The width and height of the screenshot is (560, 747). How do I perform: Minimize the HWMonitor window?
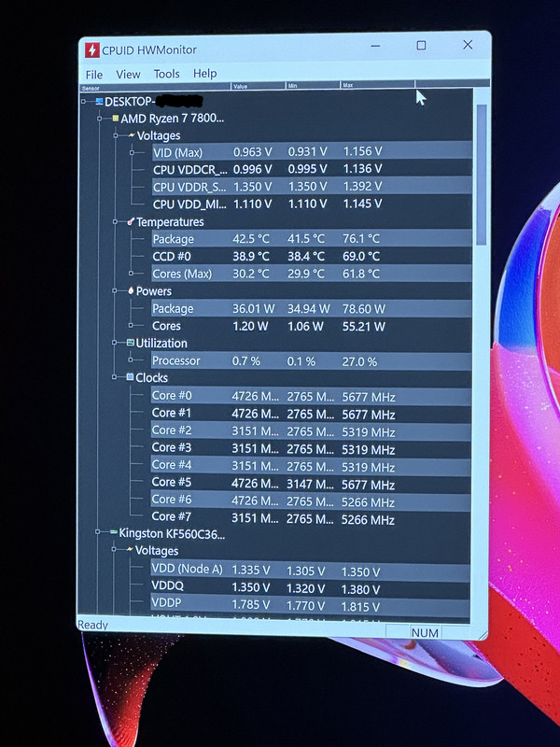click(375, 46)
